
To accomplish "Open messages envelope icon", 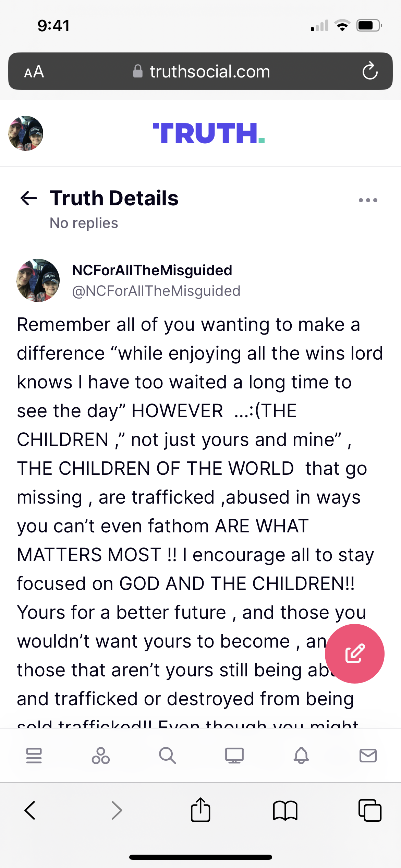I will [368, 756].
